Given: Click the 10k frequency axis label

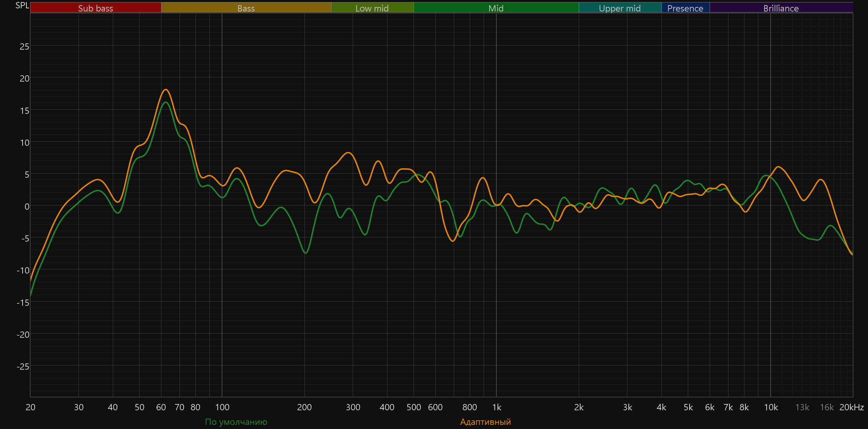Looking at the screenshot, I should 771,407.
